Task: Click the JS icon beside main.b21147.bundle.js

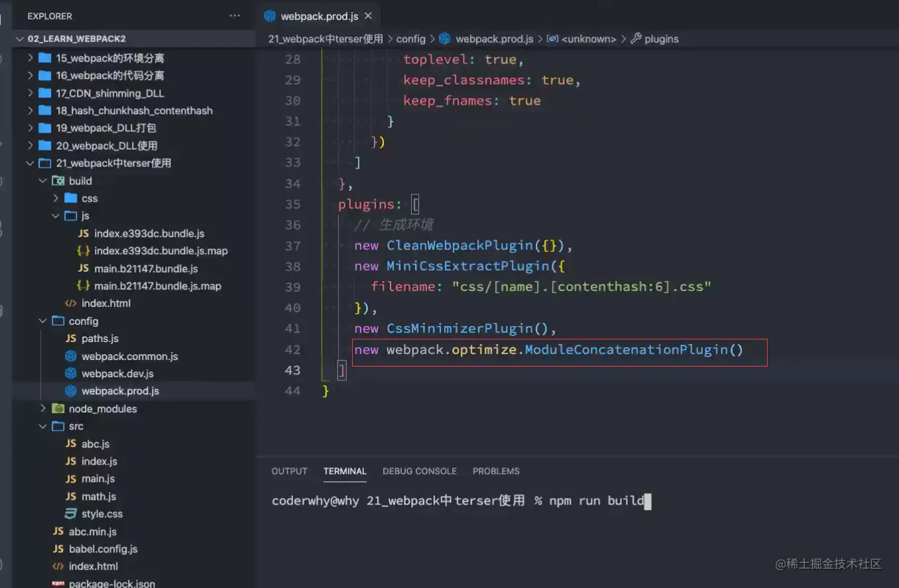Action: pos(84,268)
